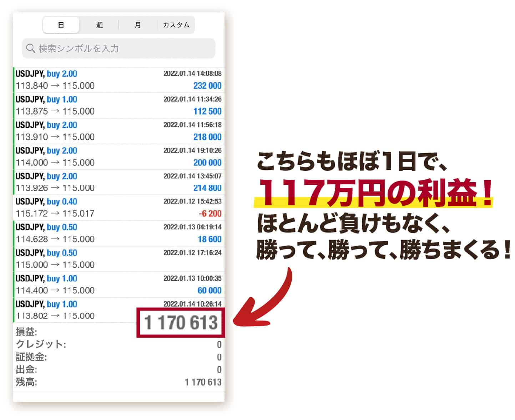
Task: Select profit value 112 500
Action: click(207, 111)
